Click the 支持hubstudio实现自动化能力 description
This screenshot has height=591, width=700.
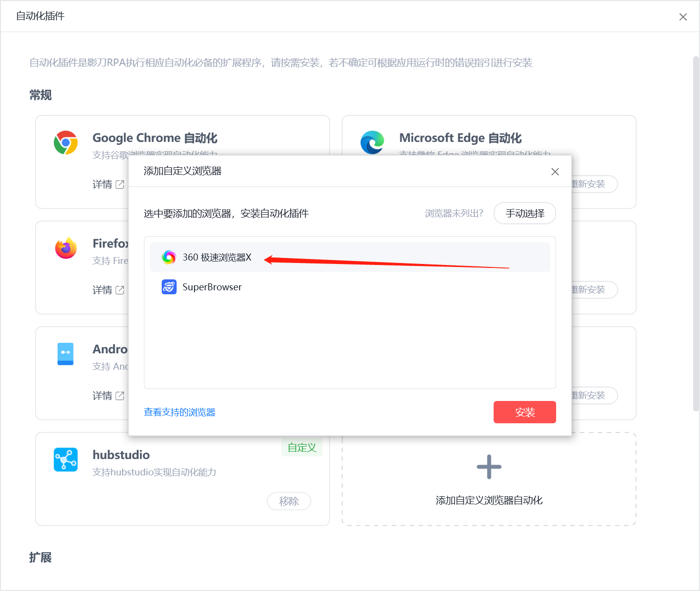click(154, 472)
